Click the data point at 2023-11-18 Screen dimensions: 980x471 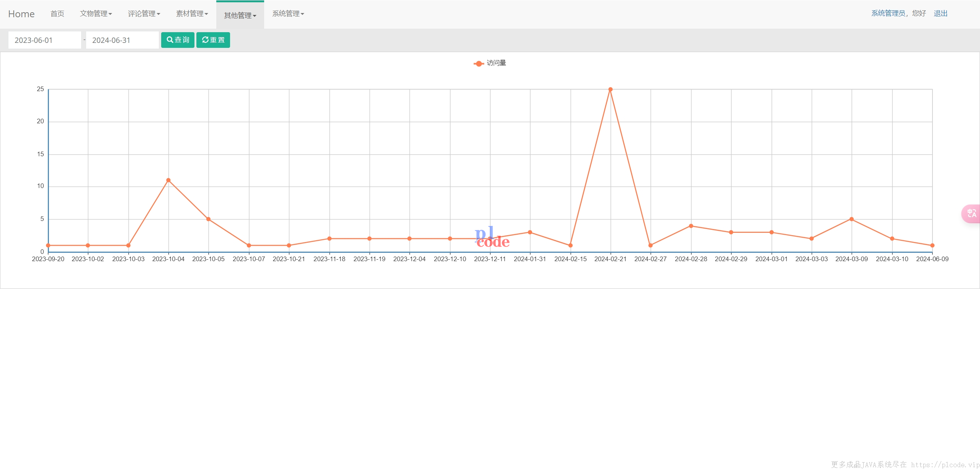329,239
